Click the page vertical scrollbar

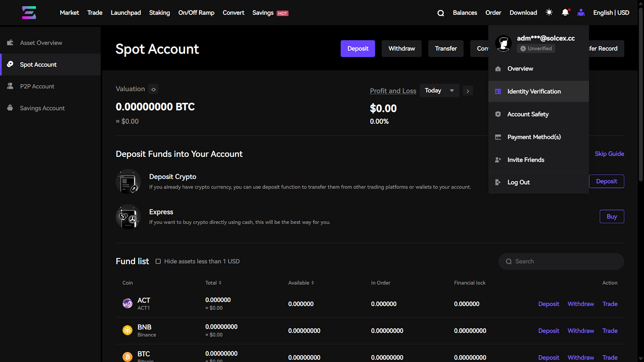[x=640, y=93]
